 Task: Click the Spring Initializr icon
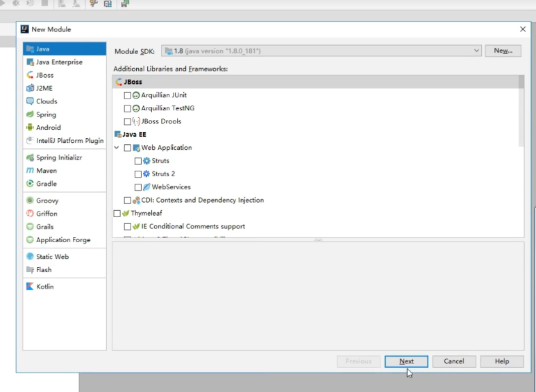(30, 157)
